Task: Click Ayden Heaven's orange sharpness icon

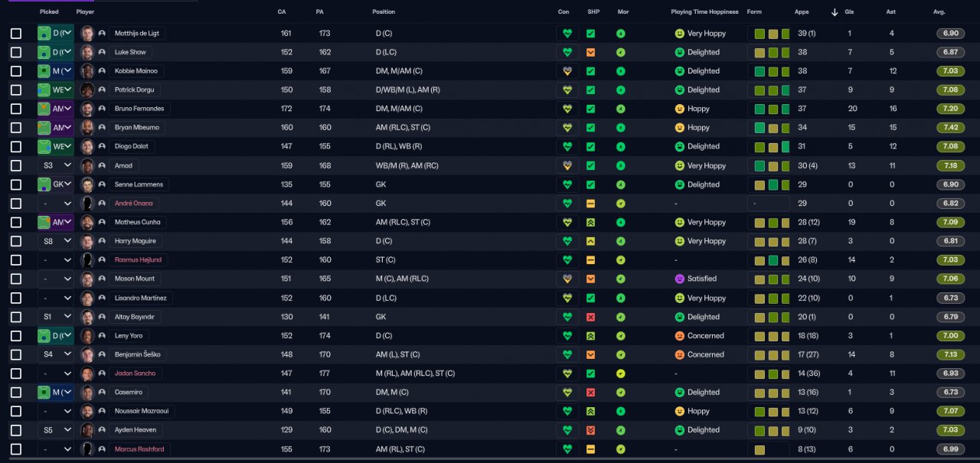Action: coord(590,430)
